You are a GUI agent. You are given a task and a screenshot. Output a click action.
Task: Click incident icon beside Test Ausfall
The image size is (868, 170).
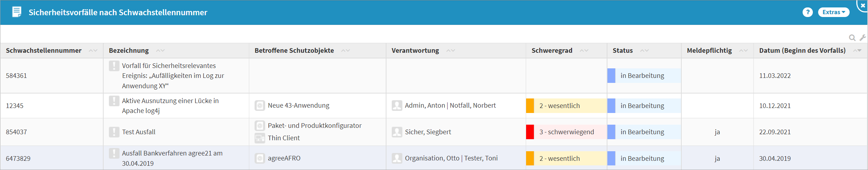(114, 132)
